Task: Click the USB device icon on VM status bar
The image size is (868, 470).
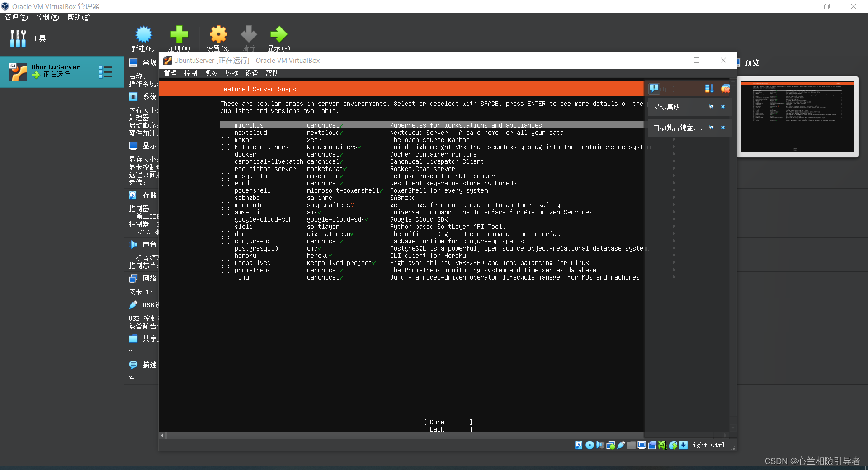Action: click(621, 445)
